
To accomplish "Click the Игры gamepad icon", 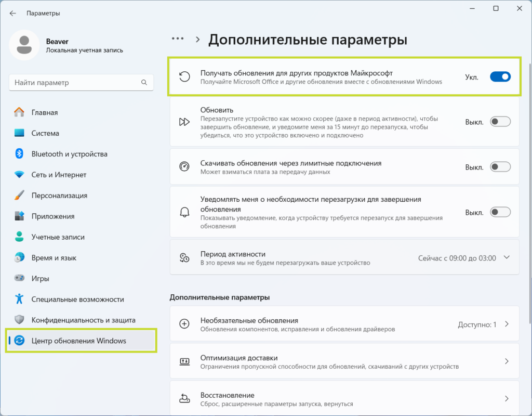I will [19, 278].
